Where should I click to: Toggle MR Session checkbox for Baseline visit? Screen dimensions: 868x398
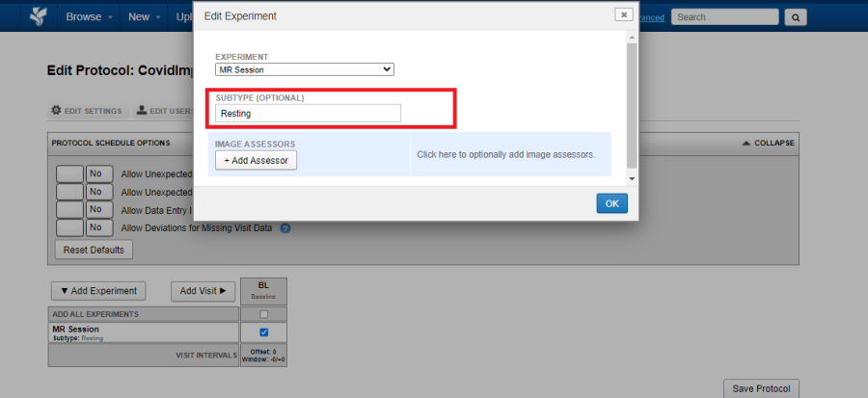coord(264,332)
